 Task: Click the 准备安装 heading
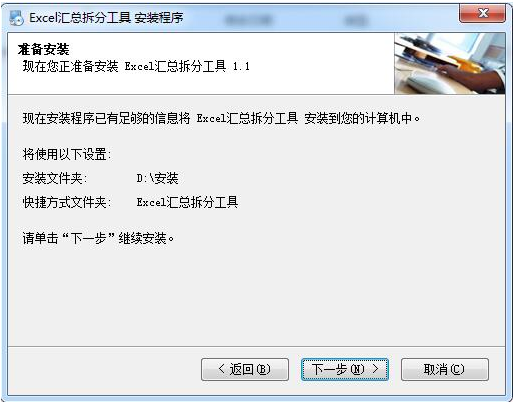coord(43,49)
